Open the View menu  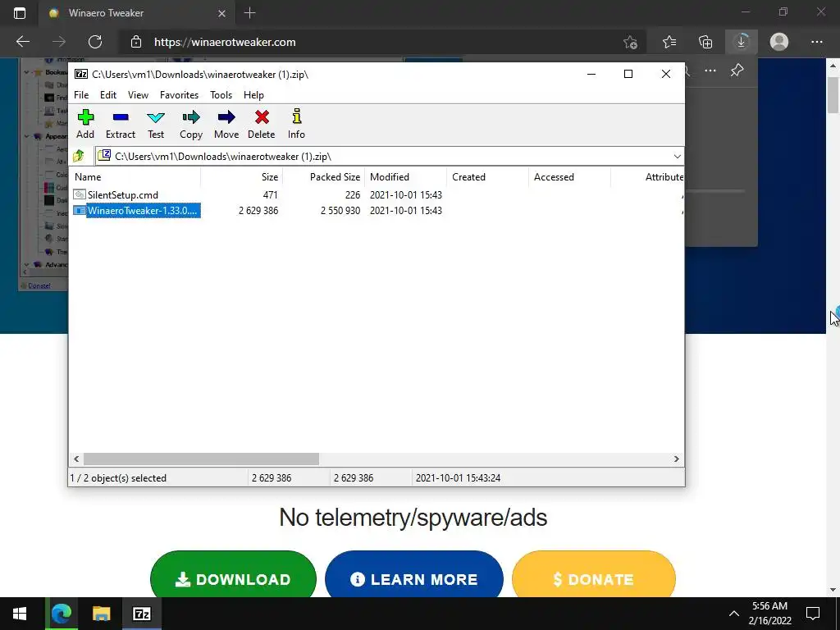click(x=138, y=95)
